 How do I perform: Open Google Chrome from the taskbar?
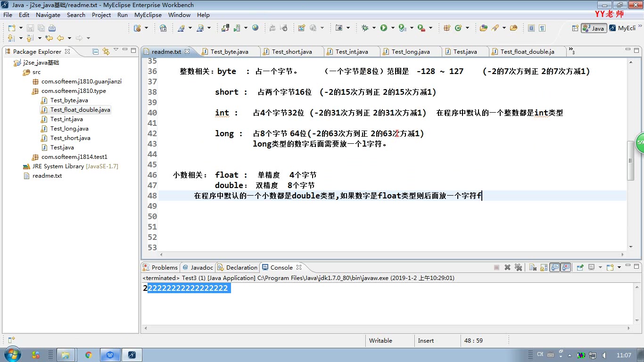click(x=89, y=354)
